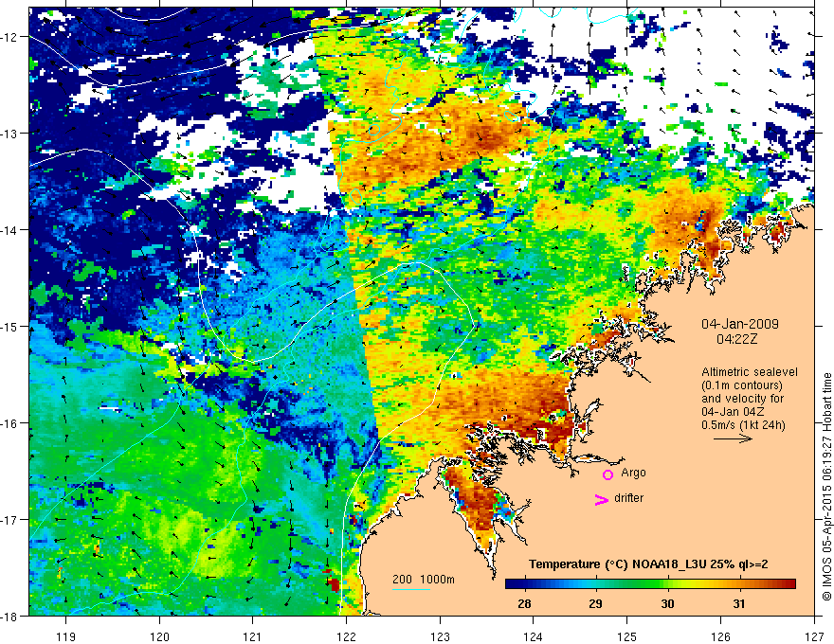The width and height of the screenshot is (834, 644).
Task: Click the '31' color bar label
Action: pos(739,603)
